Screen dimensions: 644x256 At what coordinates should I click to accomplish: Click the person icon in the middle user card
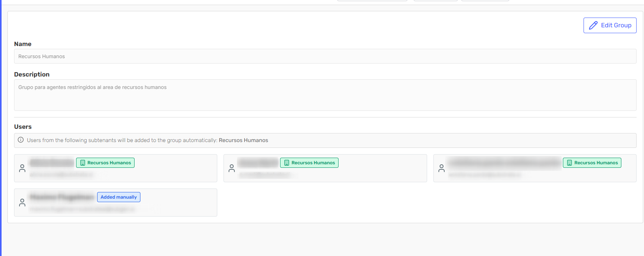[x=232, y=168]
